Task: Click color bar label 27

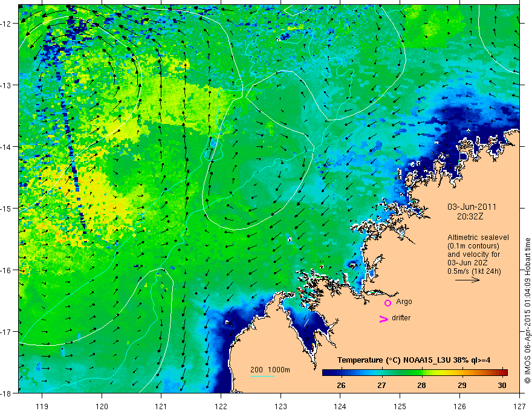Action: (x=381, y=386)
